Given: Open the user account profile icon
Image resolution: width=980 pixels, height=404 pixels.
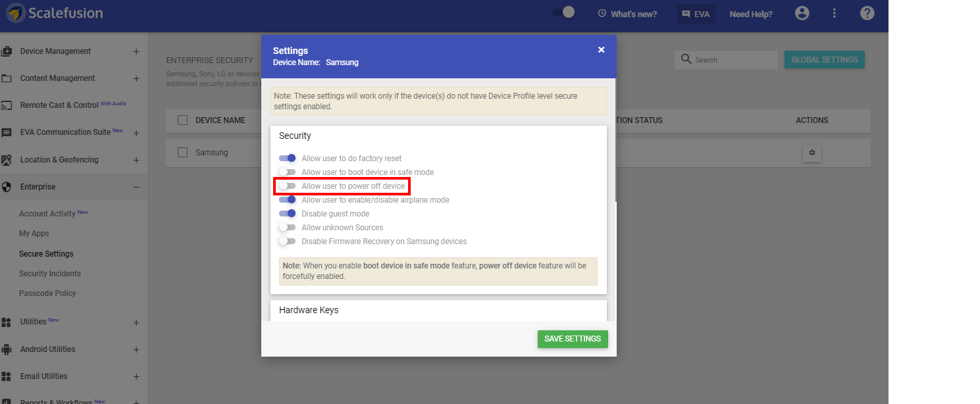Looking at the screenshot, I should pyautogui.click(x=802, y=13).
